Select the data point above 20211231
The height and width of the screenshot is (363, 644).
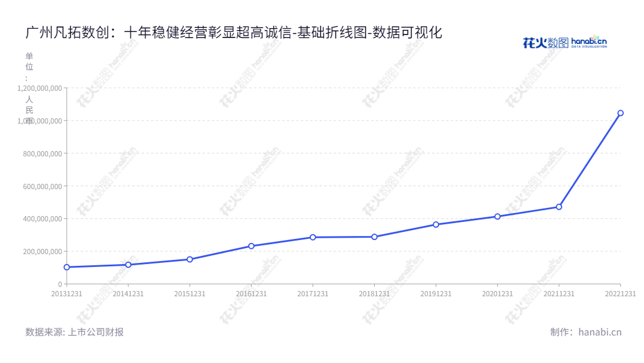pyautogui.click(x=559, y=207)
